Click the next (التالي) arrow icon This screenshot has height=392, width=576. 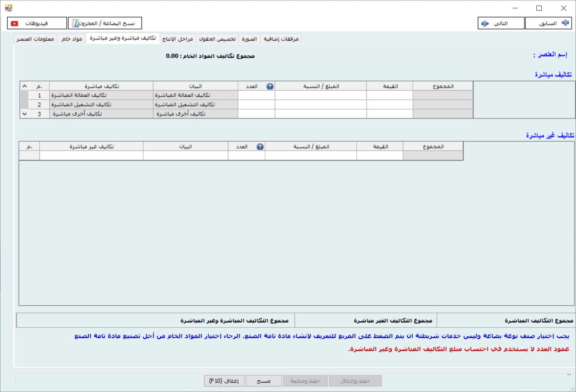[485, 23]
